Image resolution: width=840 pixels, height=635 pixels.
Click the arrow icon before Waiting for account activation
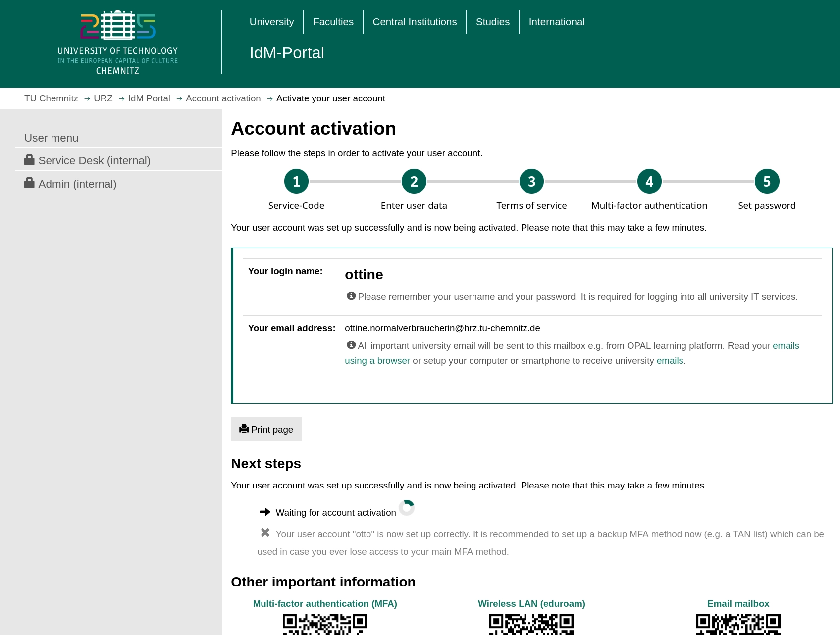[x=265, y=512]
